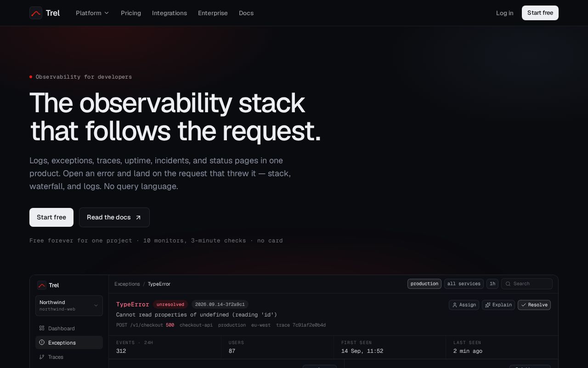Open the 1h time range selector
The image size is (588, 368).
click(492, 284)
